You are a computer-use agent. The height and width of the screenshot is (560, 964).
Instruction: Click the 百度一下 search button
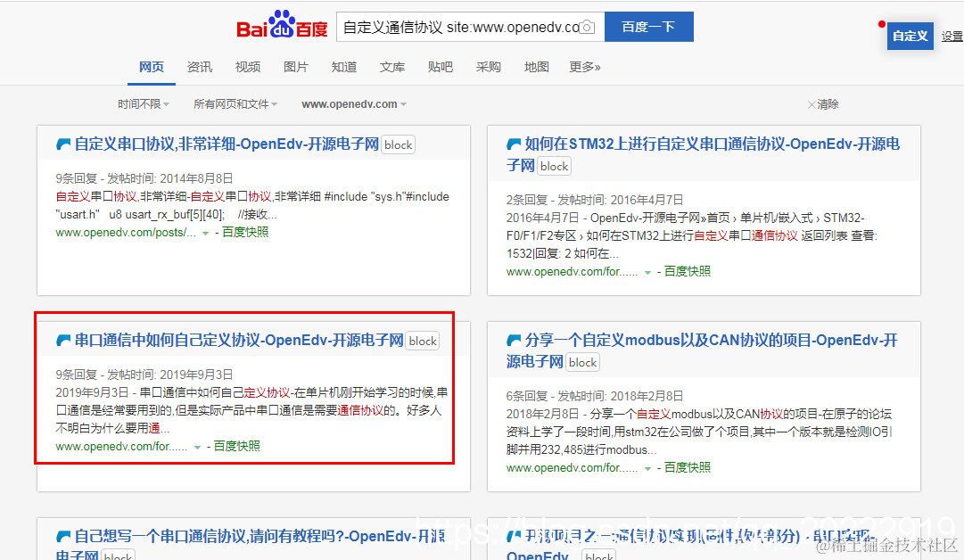click(x=648, y=27)
